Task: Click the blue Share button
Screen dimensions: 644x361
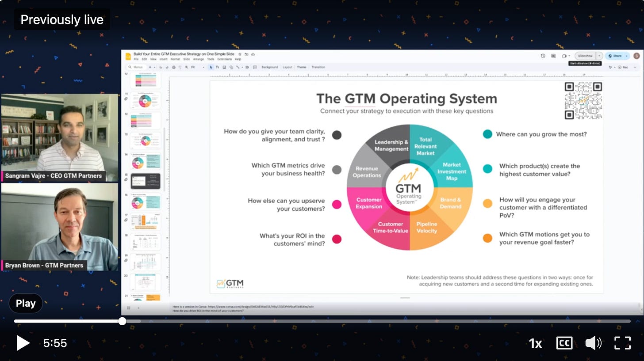Action: coord(615,56)
